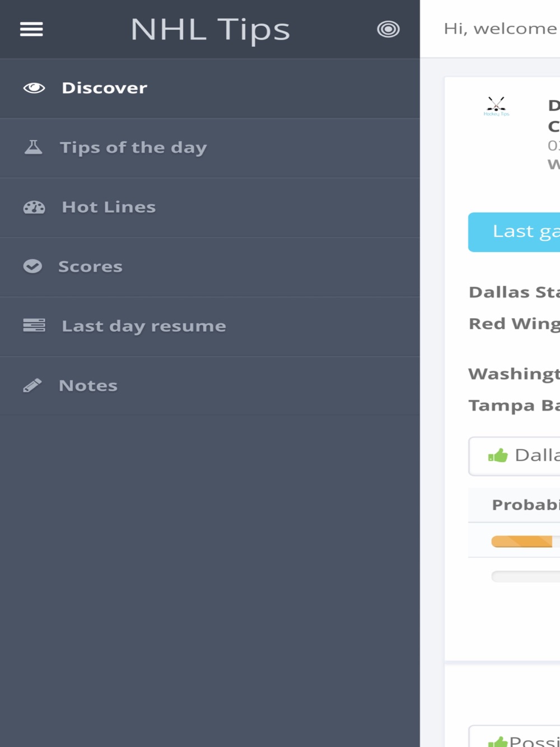This screenshot has height=747, width=560.
Task: Tap the Notes pencil icon
Action: pyautogui.click(x=32, y=385)
